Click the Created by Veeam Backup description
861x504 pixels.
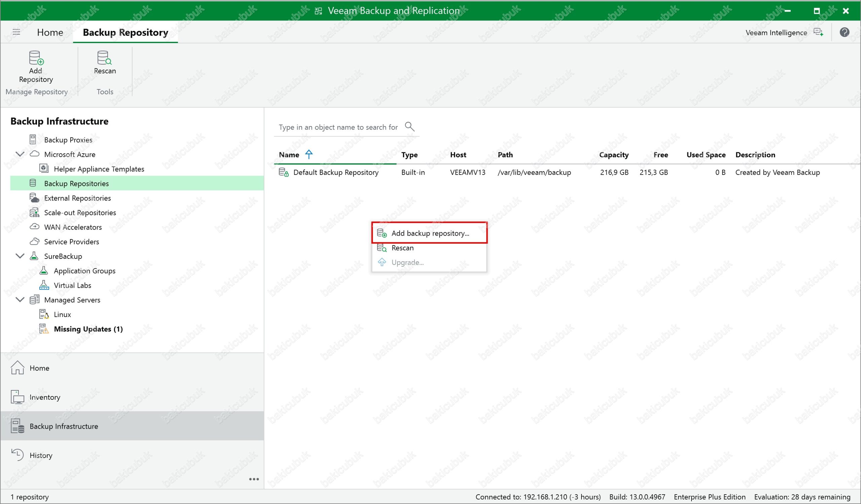pos(778,172)
